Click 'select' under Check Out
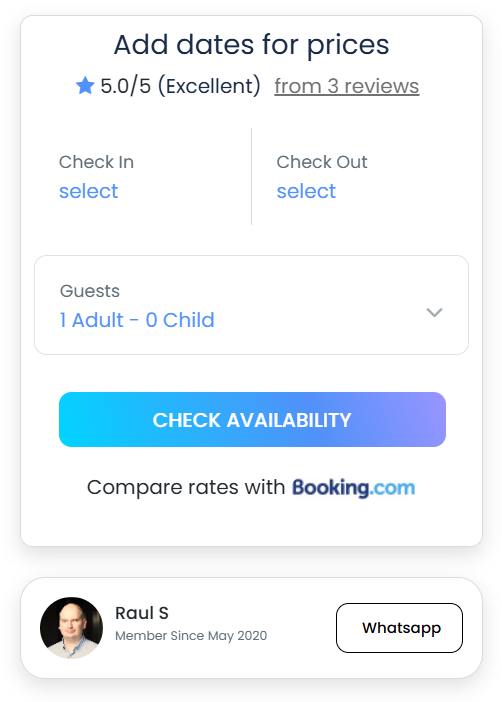The height and width of the screenshot is (702, 502). coord(306,191)
